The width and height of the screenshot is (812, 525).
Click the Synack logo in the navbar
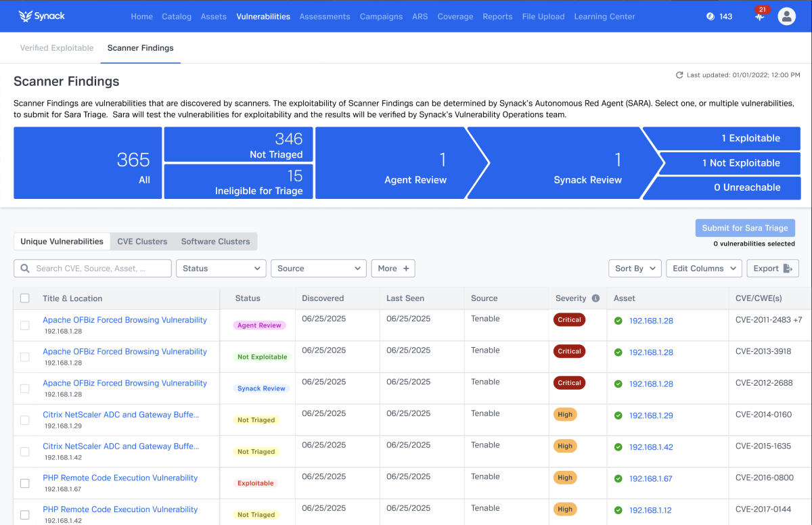[x=41, y=16]
